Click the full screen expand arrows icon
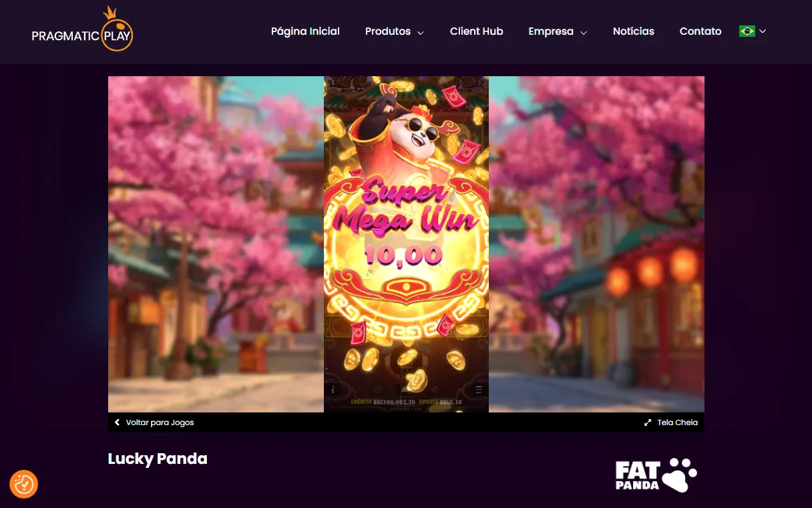 pyautogui.click(x=648, y=422)
